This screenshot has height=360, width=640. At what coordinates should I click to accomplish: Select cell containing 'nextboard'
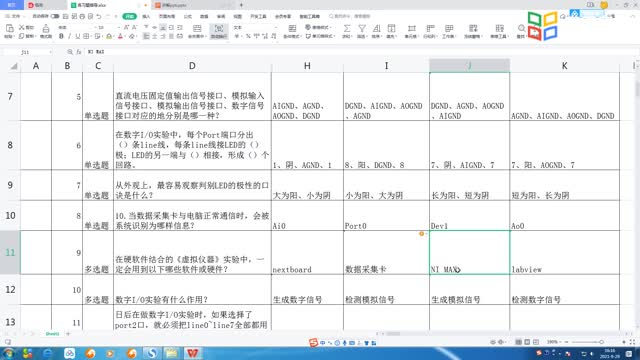pyautogui.click(x=307, y=253)
